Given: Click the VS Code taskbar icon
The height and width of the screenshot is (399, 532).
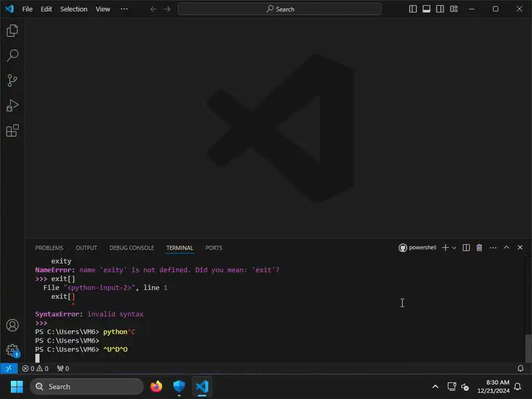Looking at the screenshot, I should tap(202, 387).
